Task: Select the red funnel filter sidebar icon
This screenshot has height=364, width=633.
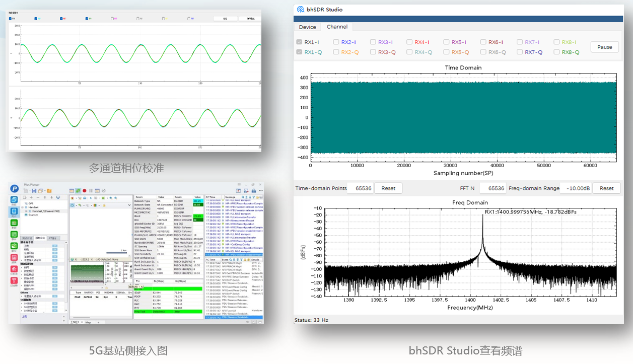Action: click(14, 280)
